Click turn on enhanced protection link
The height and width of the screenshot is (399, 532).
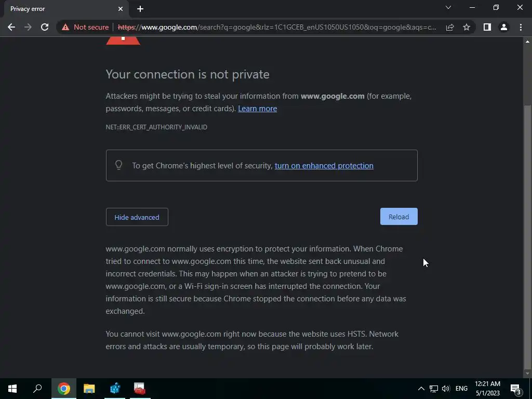click(x=324, y=166)
